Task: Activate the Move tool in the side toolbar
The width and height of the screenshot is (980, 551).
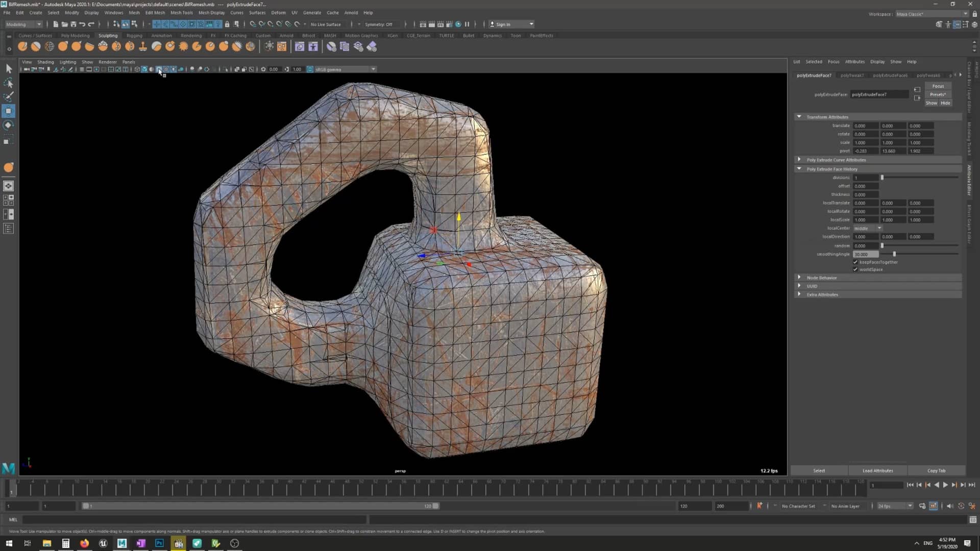Action: click(x=9, y=111)
